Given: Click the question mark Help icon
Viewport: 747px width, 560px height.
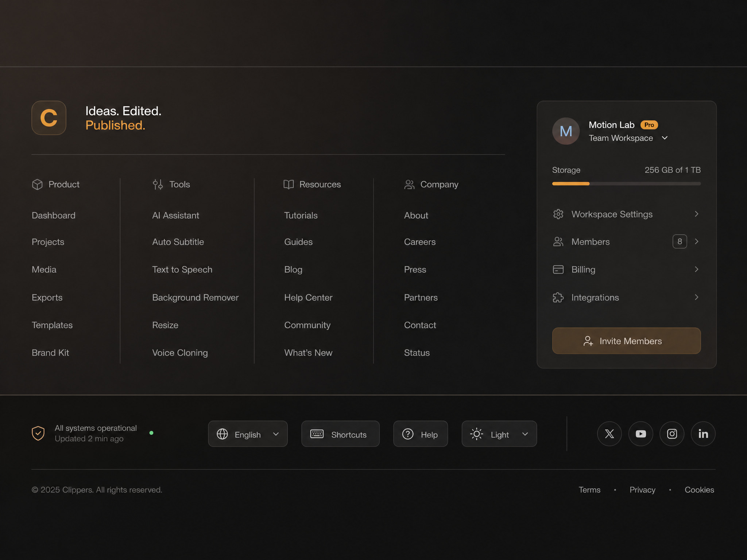Looking at the screenshot, I should coord(407,434).
